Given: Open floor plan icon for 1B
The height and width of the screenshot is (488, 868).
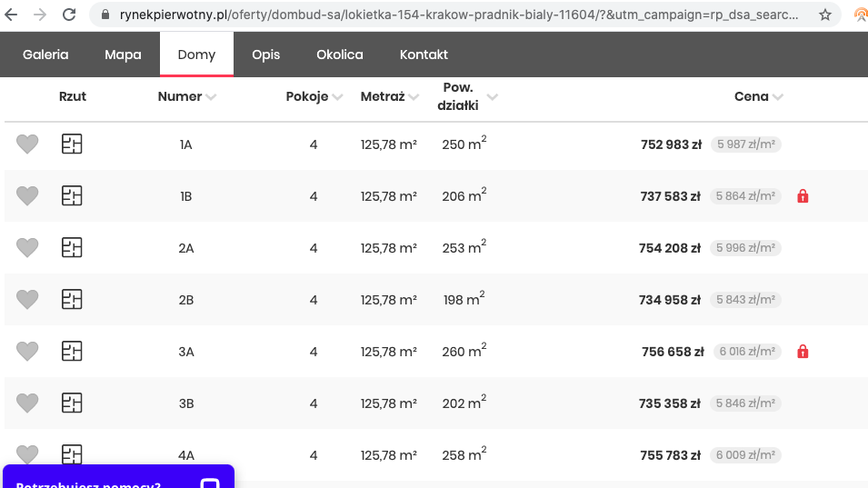Looking at the screenshot, I should coord(72,195).
